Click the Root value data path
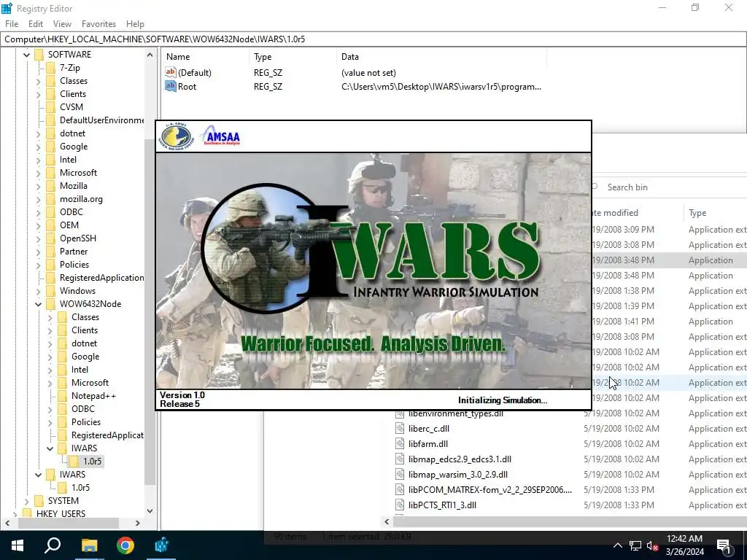The image size is (747, 560). click(x=441, y=87)
